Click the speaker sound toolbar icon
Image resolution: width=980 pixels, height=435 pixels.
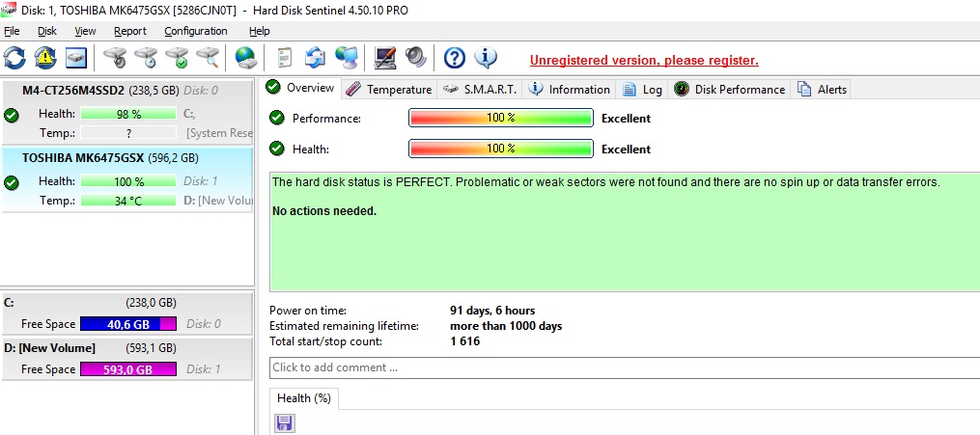[415, 58]
